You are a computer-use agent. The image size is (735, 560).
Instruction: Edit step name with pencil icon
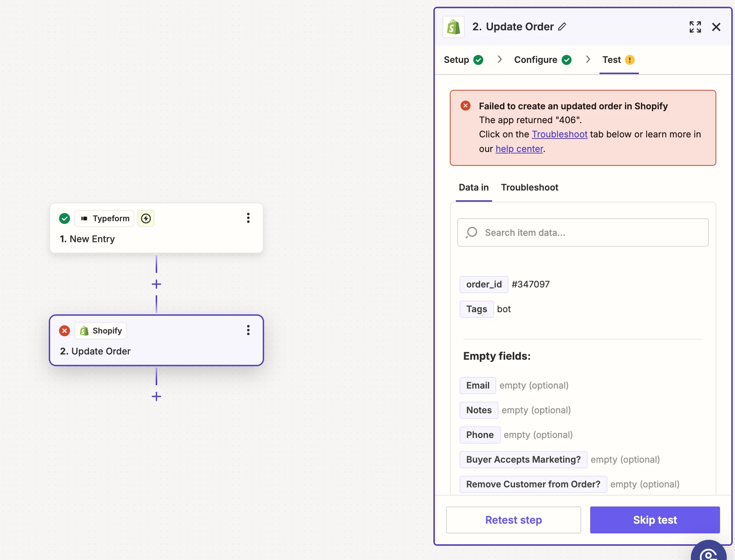pos(562,27)
